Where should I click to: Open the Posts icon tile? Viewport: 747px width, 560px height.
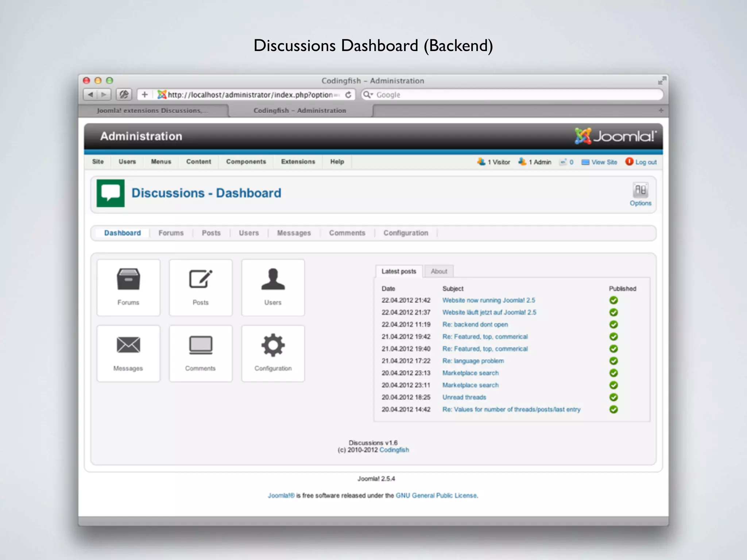click(x=201, y=287)
